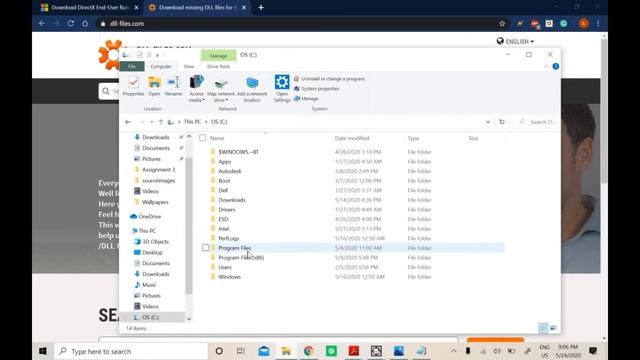The height and width of the screenshot is (360, 640).
Task: Sort by the Type column
Action: (x=413, y=138)
